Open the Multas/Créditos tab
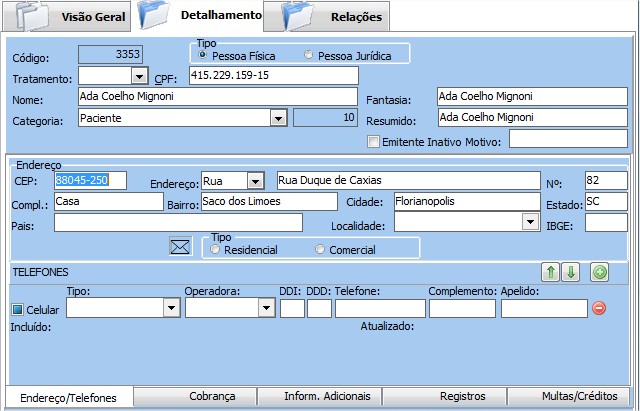 coord(572,397)
